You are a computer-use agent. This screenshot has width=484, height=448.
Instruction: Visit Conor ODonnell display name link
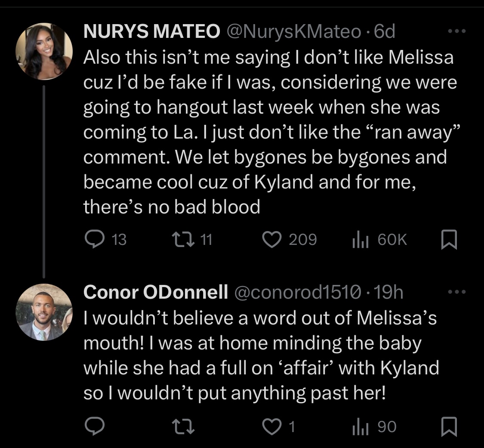[x=156, y=292]
